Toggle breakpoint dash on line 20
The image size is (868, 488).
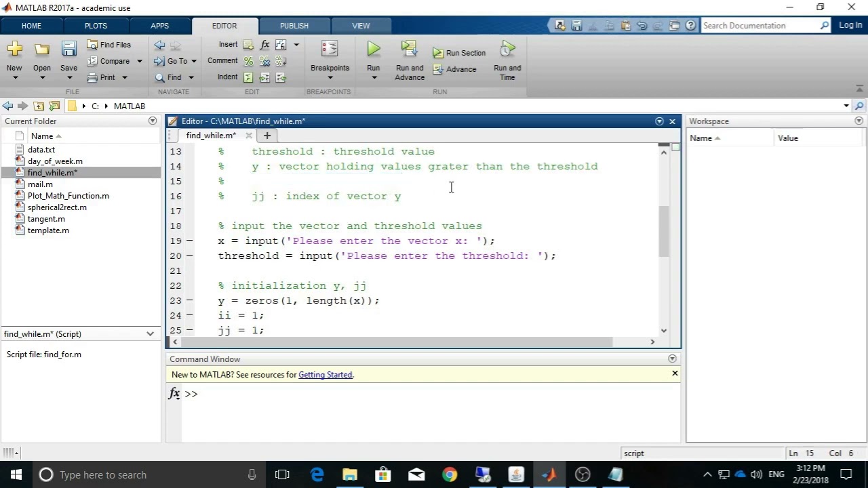point(189,256)
